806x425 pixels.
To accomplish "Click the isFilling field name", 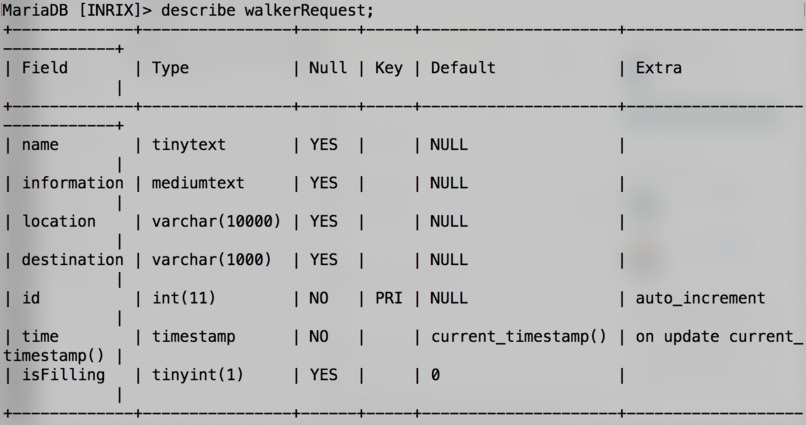I will [x=63, y=375].
